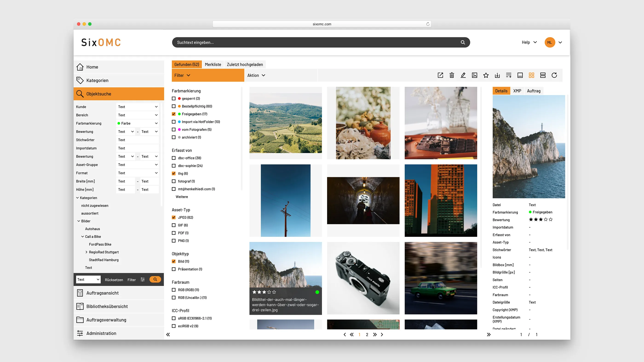This screenshot has height=362, width=644.
Task: Switch to Zuletzt hochgeladen tab
Action: coord(245,64)
